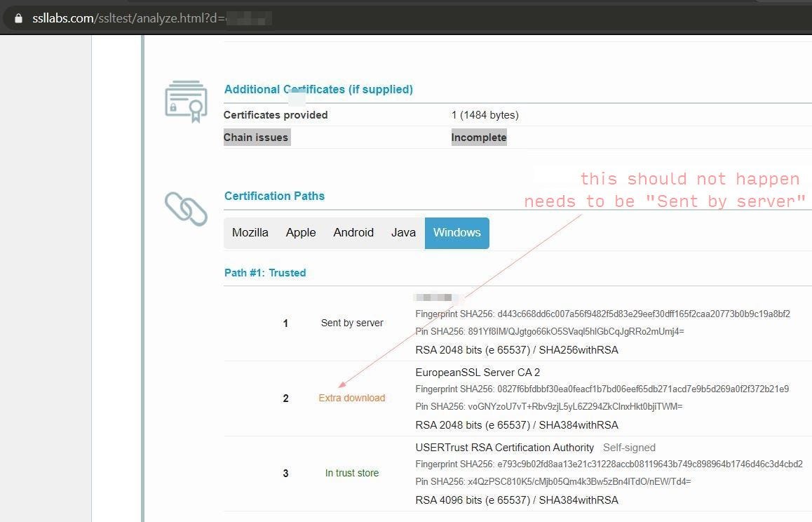Image resolution: width=812 pixels, height=522 pixels.
Task: Click 'RSA 2048 bits / SHA384withRSA' text
Action: click(x=517, y=425)
